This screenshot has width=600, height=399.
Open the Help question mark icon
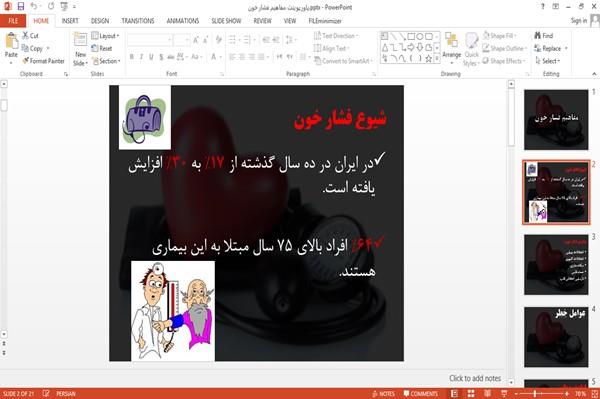543,7
